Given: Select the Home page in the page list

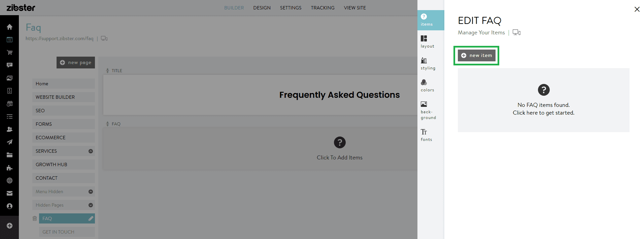Looking at the screenshot, I should [x=64, y=84].
